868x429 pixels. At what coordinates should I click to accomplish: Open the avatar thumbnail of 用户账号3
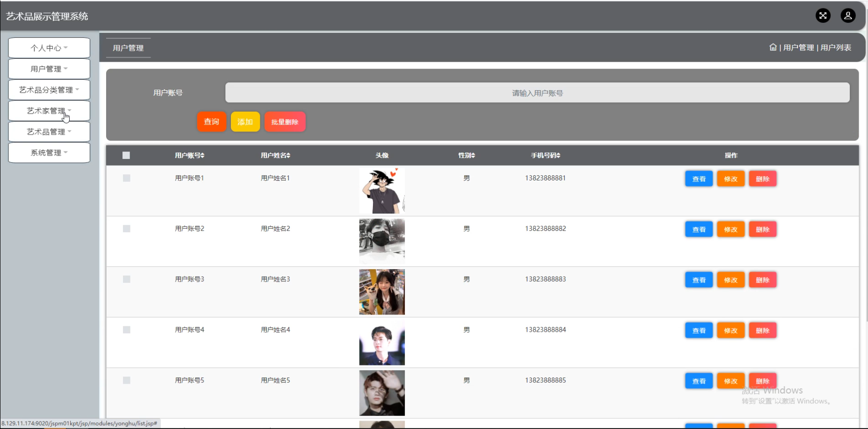[x=382, y=292]
